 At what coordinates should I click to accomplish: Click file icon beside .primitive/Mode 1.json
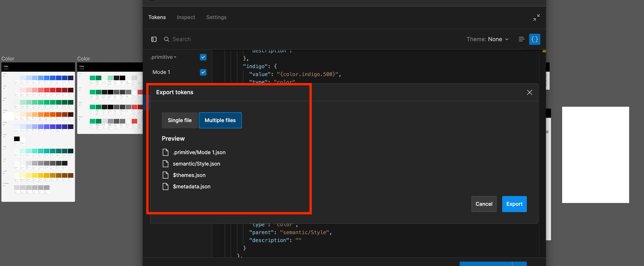(x=166, y=152)
